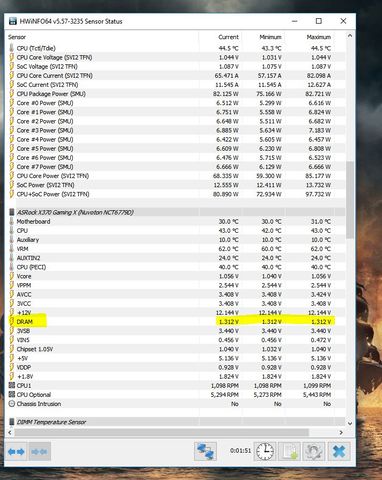Click the Current column header

(x=228, y=37)
